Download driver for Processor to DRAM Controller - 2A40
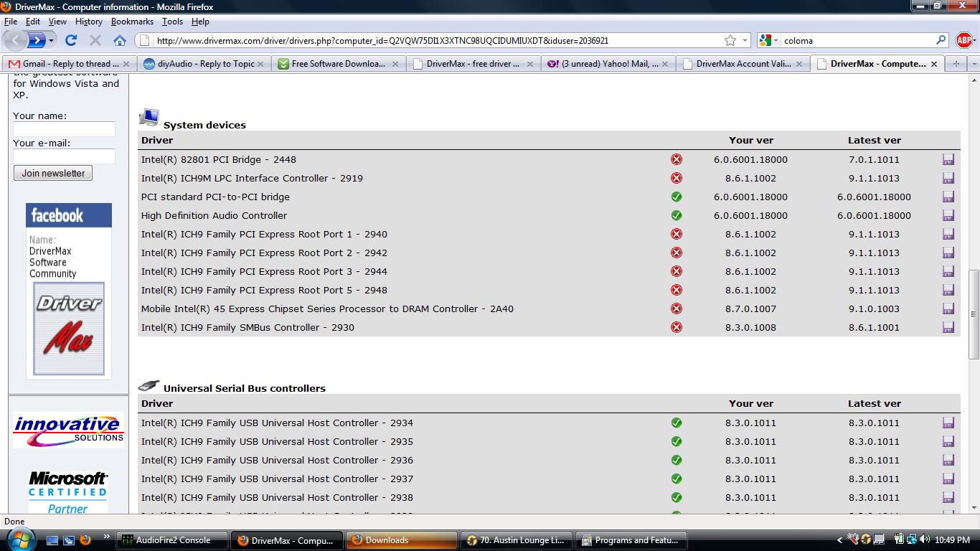The width and height of the screenshot is (980, 551). pyautogui.click(x=948, y=309)
